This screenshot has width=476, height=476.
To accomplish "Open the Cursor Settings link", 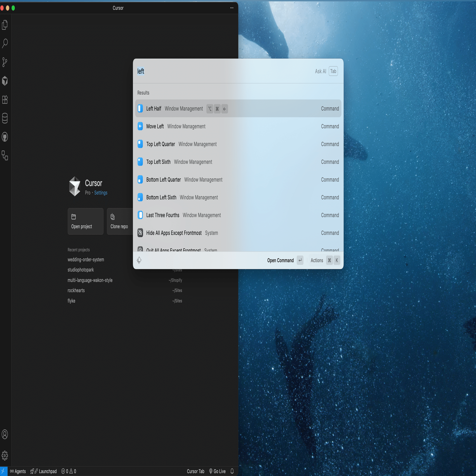I will point(100,193).
